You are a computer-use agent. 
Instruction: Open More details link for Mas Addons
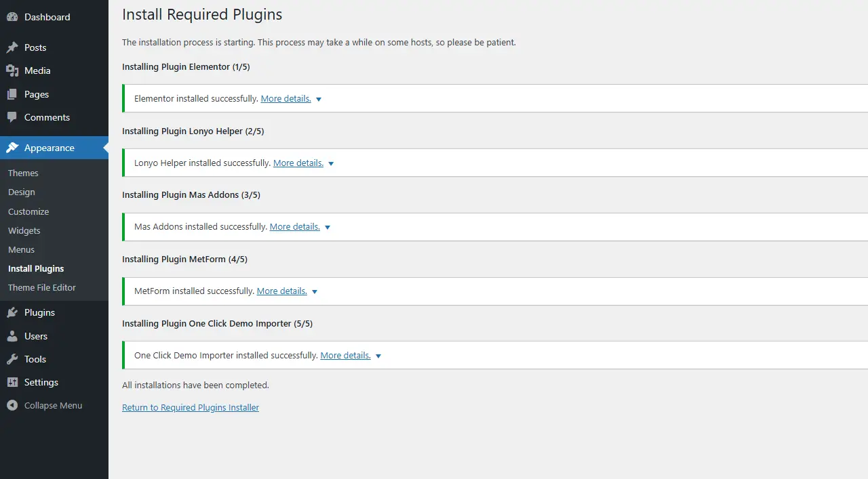pyautogui.click(x=295, y=226)
